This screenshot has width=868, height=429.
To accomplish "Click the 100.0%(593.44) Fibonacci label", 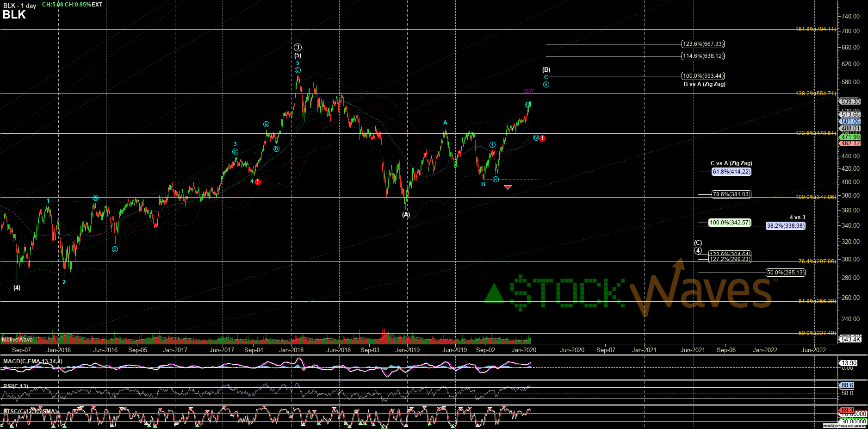I will [x=703, y=76].
